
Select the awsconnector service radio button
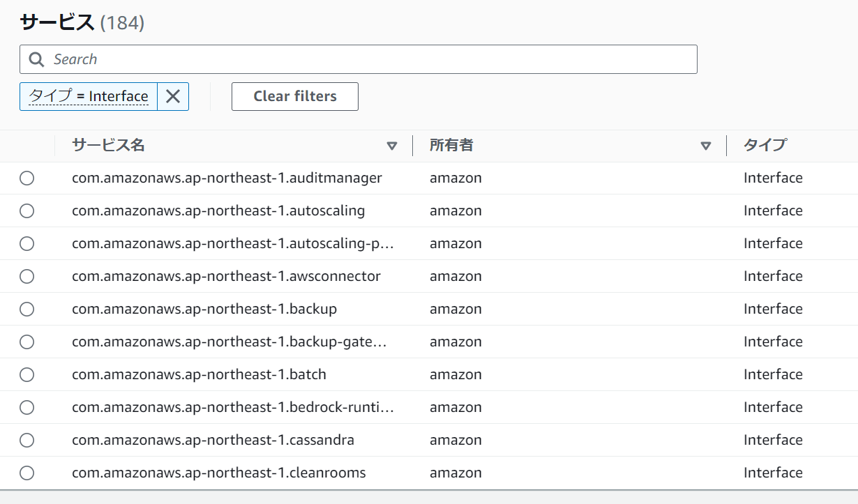pyautogui.click(x=27, y=277)
